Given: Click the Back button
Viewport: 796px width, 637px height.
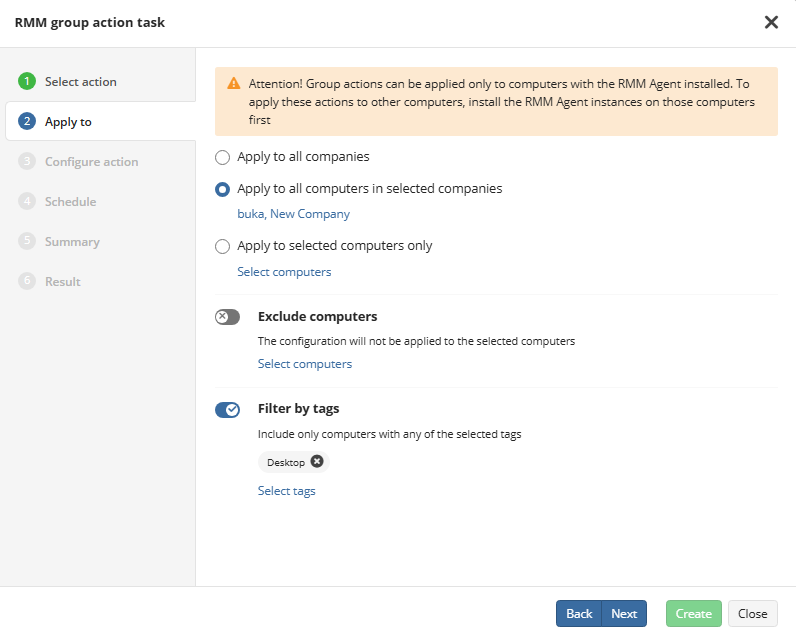Looking at the screenshot, I should click(579, 614).
